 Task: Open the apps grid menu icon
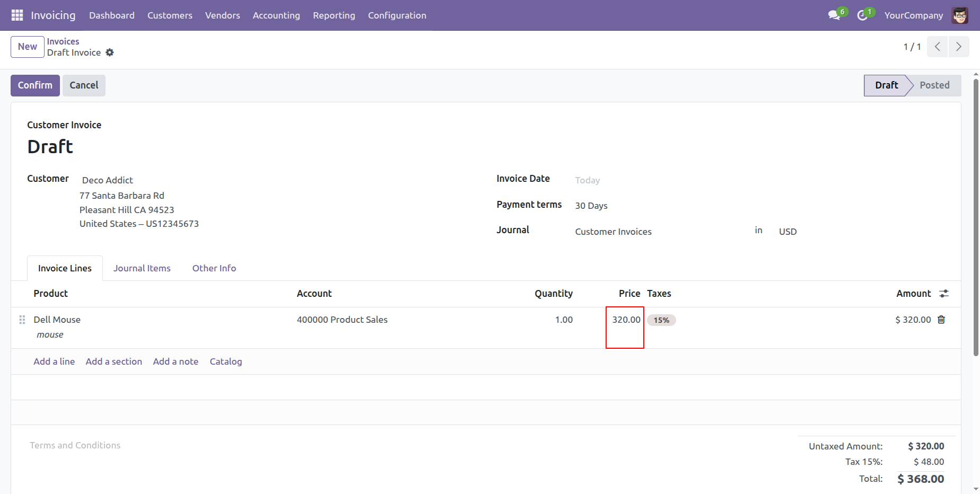pyautogui.click(x=17, y=15)
